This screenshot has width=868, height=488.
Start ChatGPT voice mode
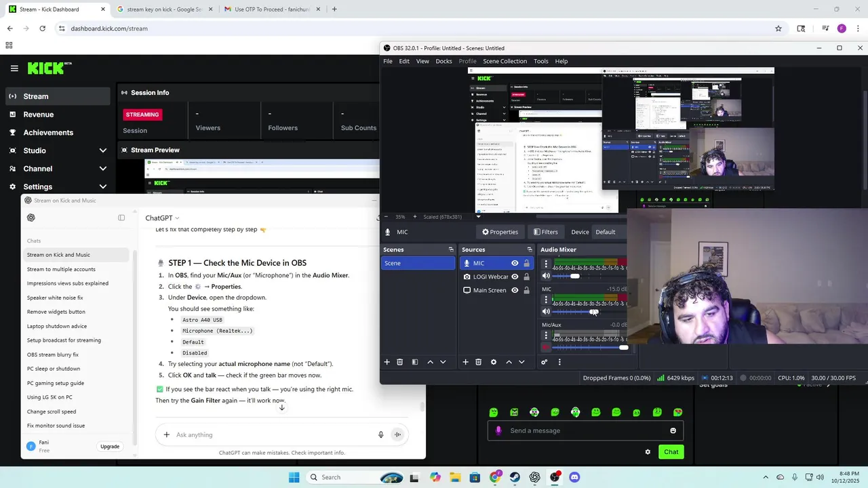click(398, 434)
